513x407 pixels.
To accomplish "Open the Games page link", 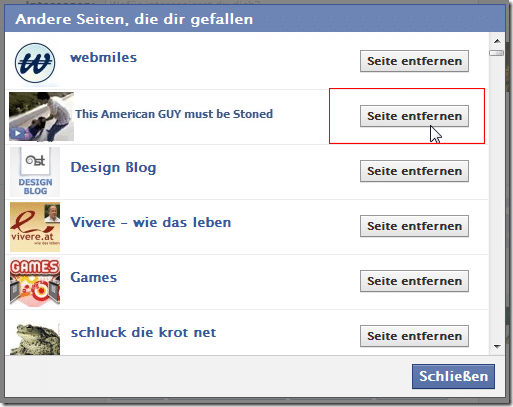I will 94,277.
